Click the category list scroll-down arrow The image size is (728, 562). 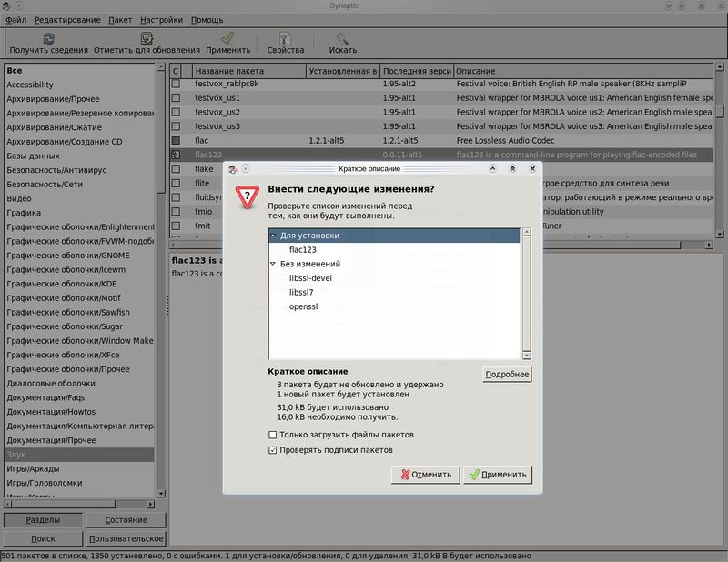(161, 494)
